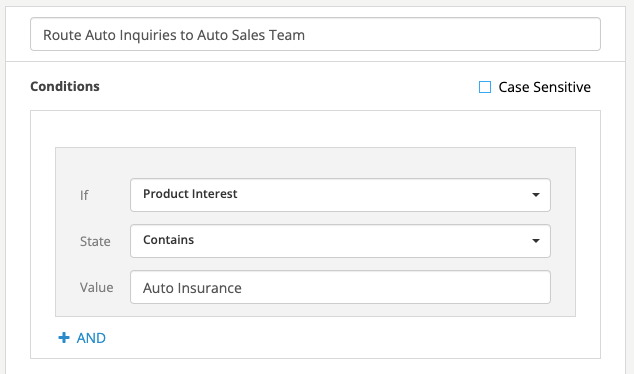Screen dimensions: 634x374
Task: Open the Contains state dropdown
Action: [340, 241]
